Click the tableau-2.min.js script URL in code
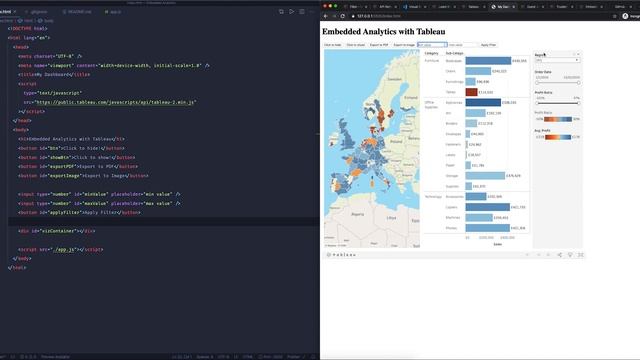Viewport: 640px width, 360px height. (x=116, y=102)
